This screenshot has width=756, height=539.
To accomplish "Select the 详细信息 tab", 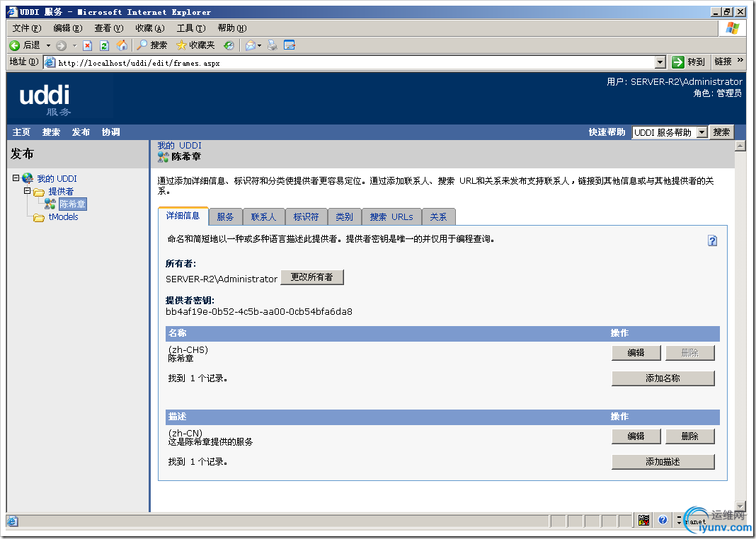I will [x=183, y=216].
